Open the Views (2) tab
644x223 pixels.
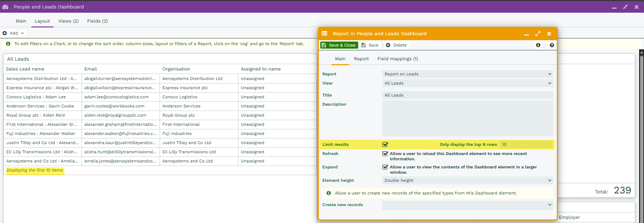[x=69, y=21]
